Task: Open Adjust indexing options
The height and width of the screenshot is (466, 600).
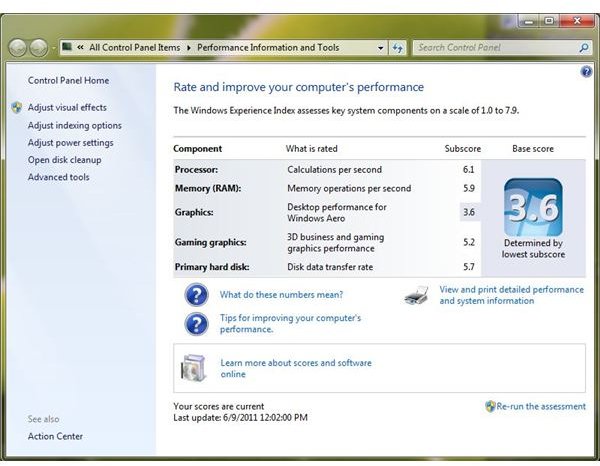Action: click(x=75, y=125)
